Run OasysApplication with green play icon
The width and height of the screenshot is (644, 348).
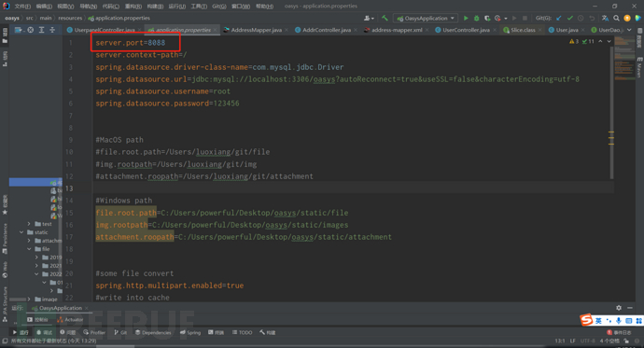pos(466,18)
